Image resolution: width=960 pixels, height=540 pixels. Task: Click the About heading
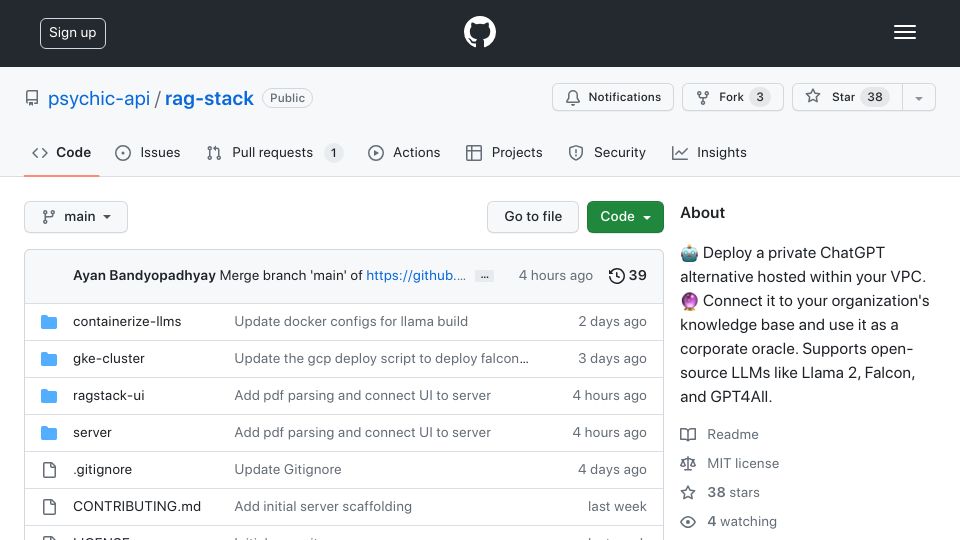point(702,212)
